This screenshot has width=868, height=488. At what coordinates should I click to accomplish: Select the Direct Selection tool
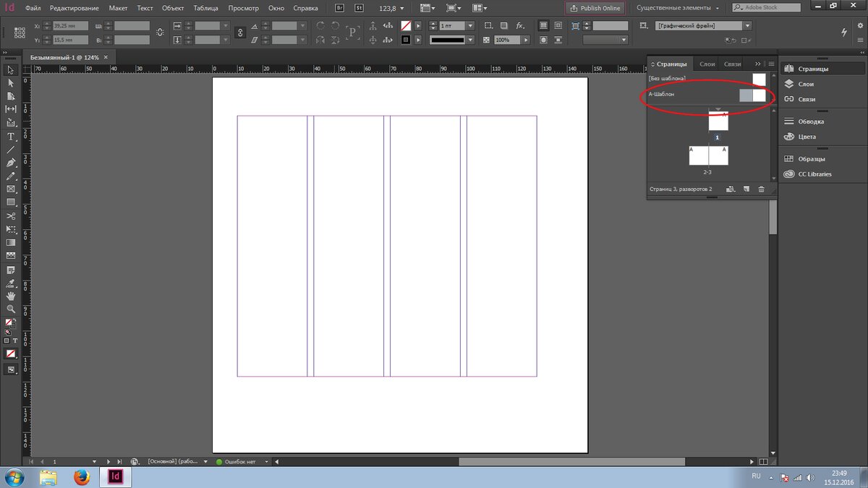11,83
